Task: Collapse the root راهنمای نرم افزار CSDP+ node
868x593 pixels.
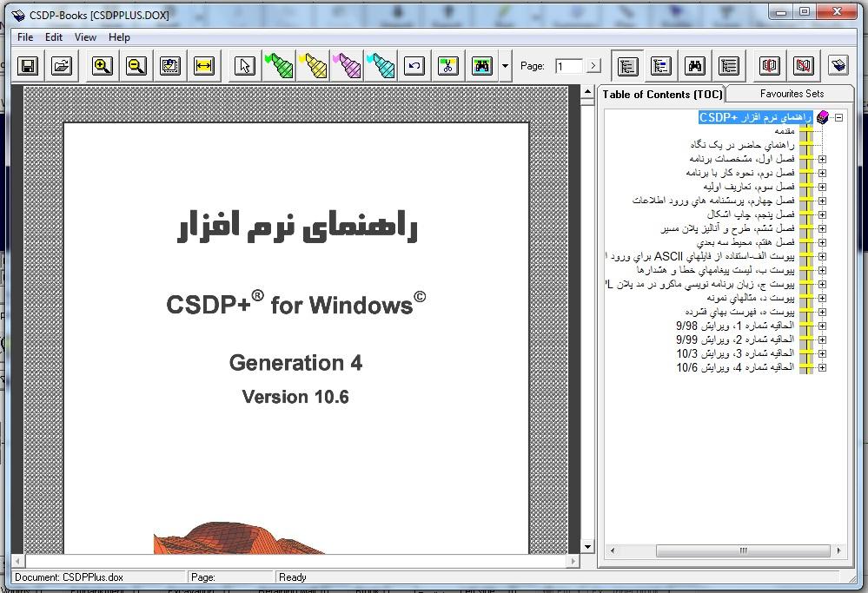Action: click(839, 117)
